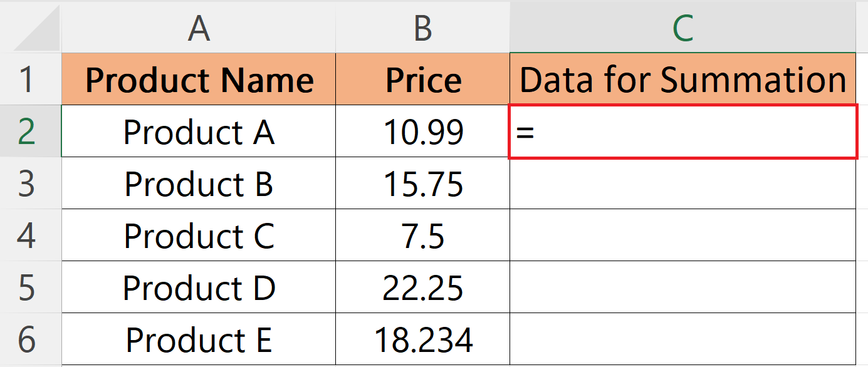Select the cell with value 10.99
Viewport: 868px width, 367px height.
[423, 132]
